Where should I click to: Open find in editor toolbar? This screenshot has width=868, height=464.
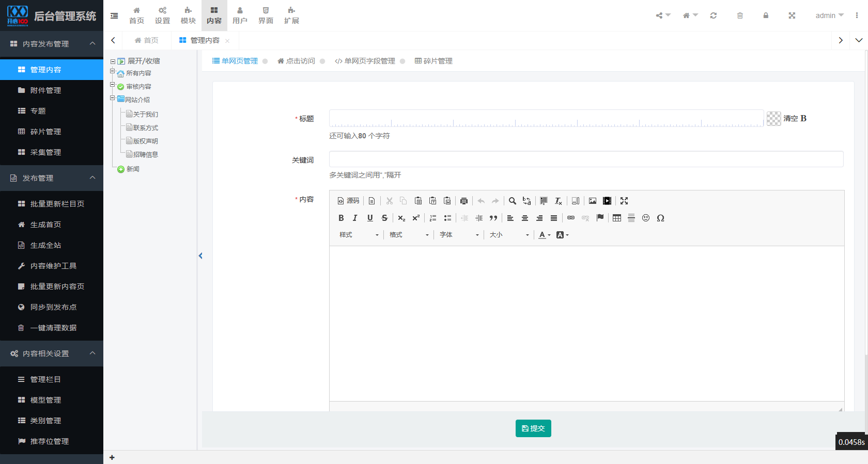tap(513, 201)
